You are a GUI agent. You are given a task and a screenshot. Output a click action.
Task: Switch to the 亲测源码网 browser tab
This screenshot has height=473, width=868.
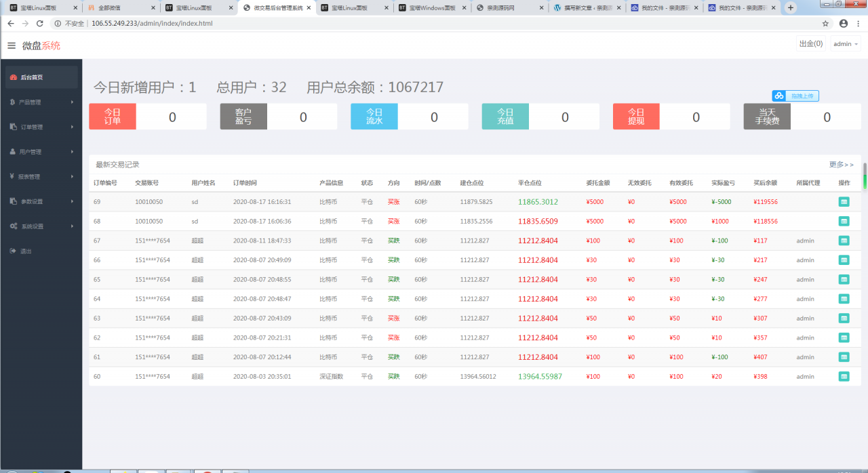coord(509,8)
